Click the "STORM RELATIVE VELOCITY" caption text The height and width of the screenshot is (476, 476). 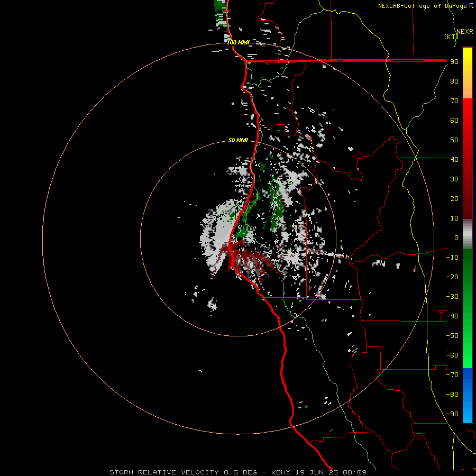164,472
